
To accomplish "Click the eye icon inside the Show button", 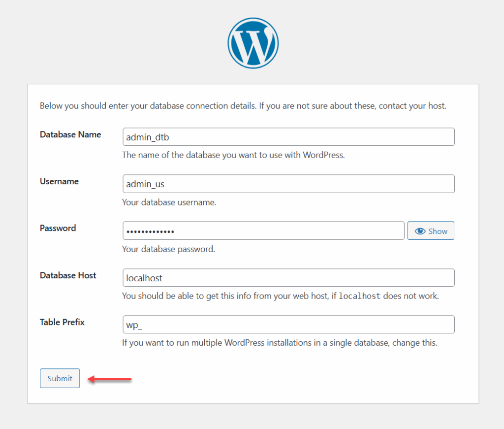I will tap(421, 231).
